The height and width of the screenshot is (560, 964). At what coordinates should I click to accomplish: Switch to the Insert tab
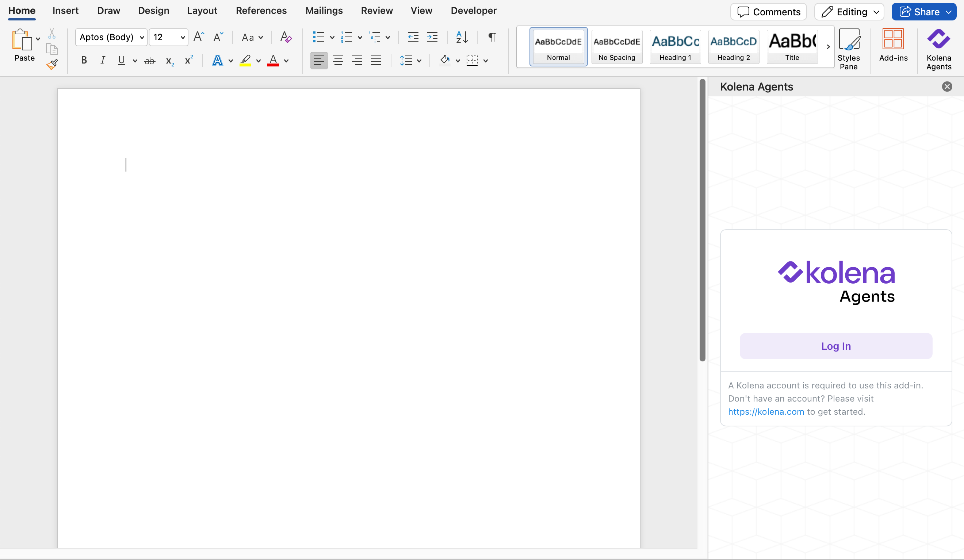[65, 11]
